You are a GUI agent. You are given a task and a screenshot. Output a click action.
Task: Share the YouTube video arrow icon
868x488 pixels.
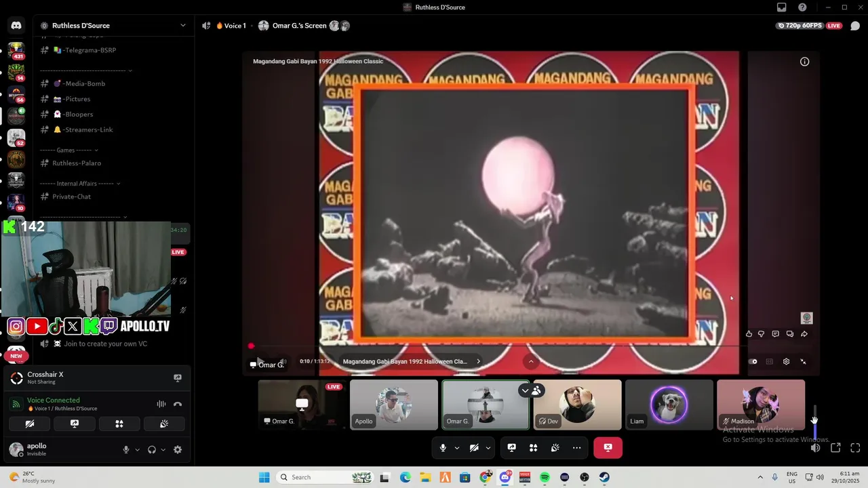coord(804,334)
